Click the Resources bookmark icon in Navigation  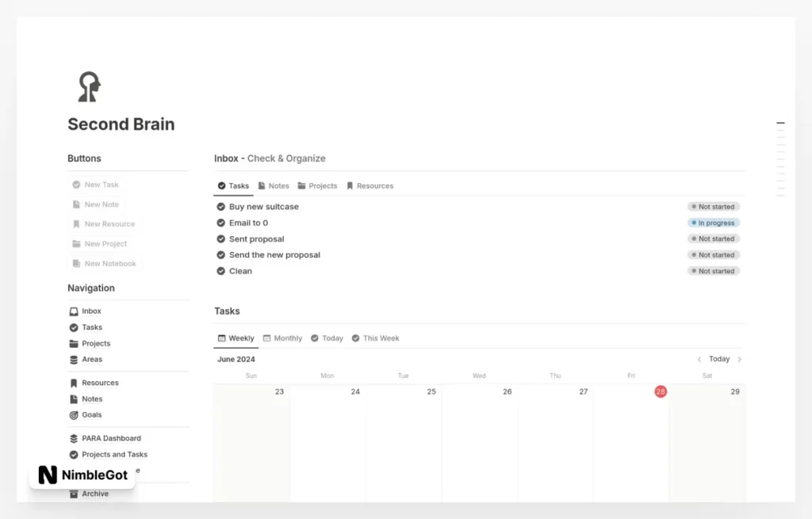(74, 383)
